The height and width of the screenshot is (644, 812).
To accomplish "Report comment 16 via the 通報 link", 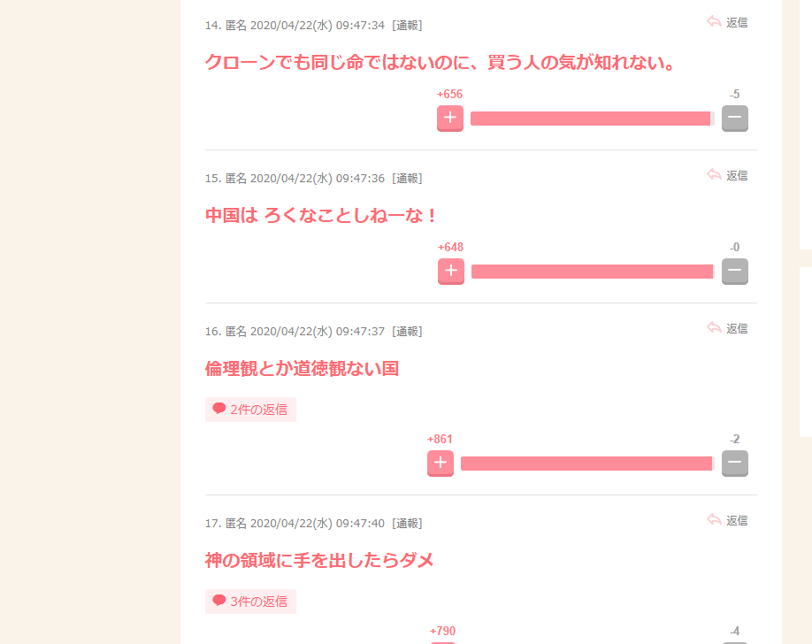I will (x=407, y=331).
